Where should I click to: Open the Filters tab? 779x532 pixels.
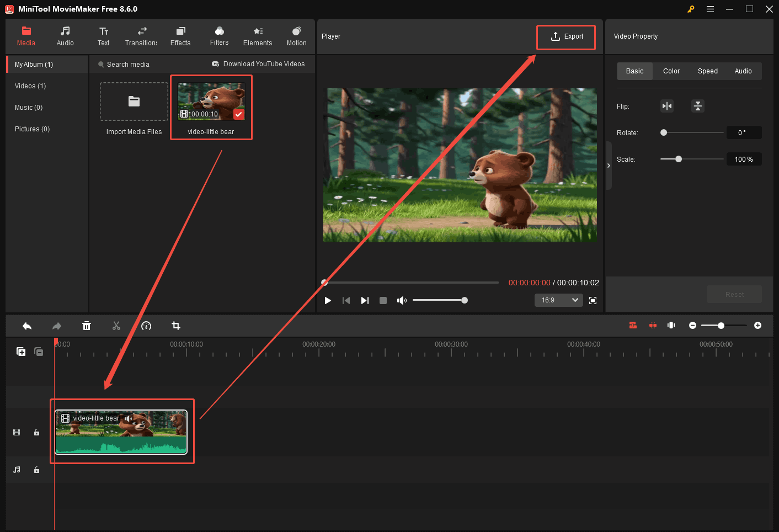click(219, 36)
